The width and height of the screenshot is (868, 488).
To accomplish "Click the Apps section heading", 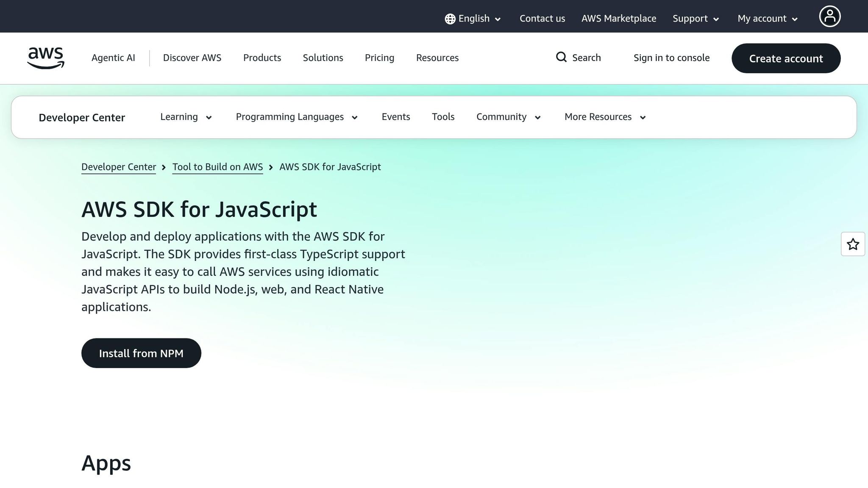I will point(106,463).
